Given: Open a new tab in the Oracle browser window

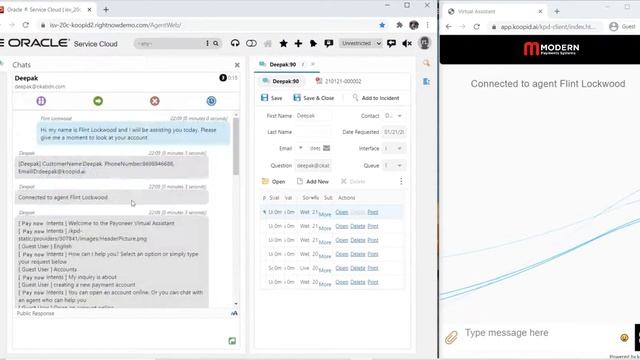Looking at the screenshot, I should tap(106, 9).
